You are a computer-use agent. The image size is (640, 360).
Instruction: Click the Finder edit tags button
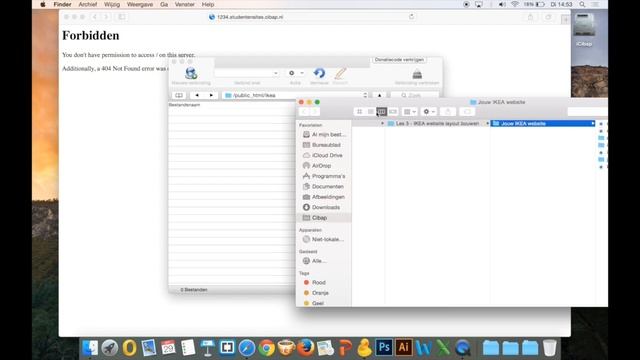(x=467, y=111)
